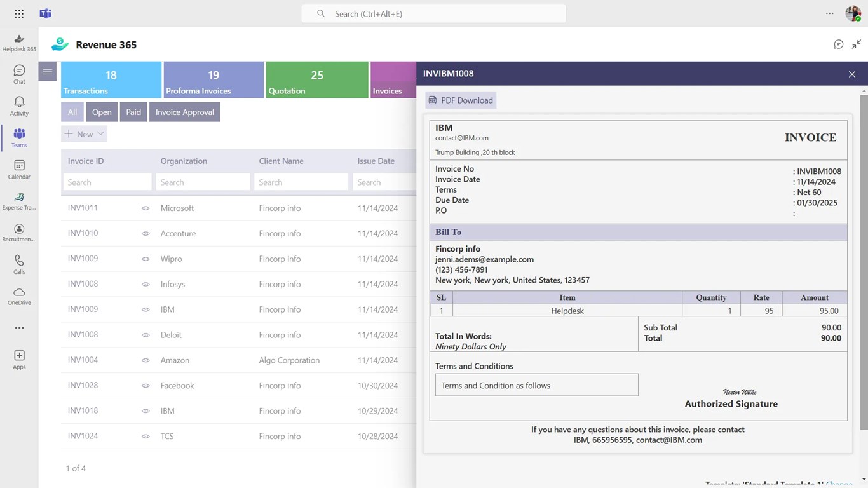Click Algo Corporation client name
The height and width of the screenshot is (488, 868).
[x=289, y=360]
